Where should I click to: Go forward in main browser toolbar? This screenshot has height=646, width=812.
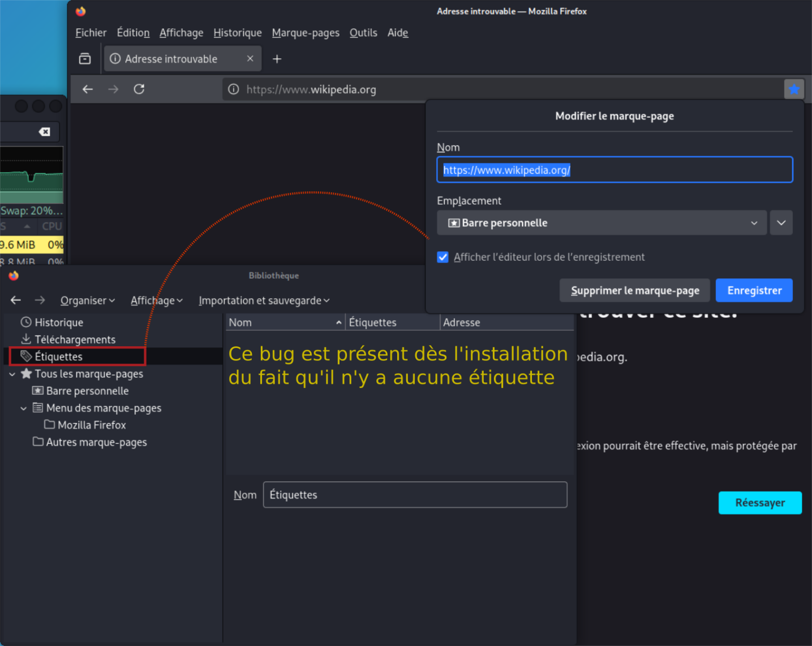(113, 89)
